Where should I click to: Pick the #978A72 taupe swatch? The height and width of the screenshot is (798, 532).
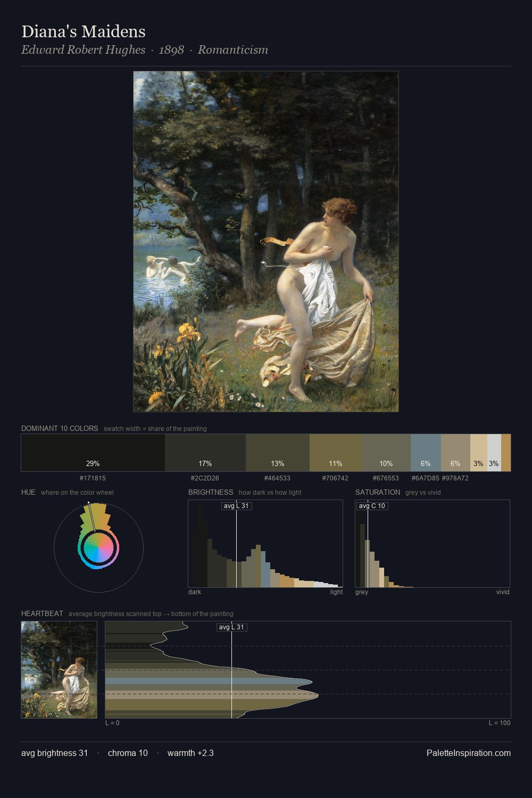[x=455, y=453]
